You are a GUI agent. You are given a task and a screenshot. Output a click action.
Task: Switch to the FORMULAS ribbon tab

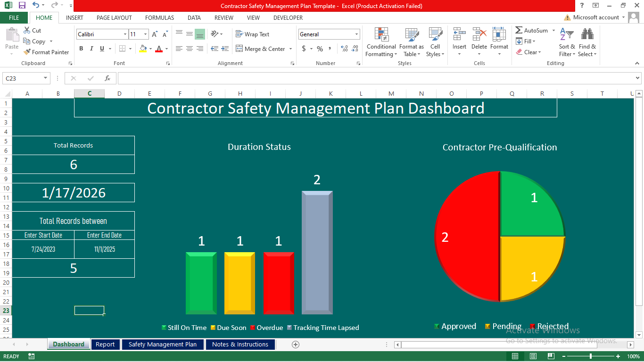pyautogui.click(x=159, y=18)
